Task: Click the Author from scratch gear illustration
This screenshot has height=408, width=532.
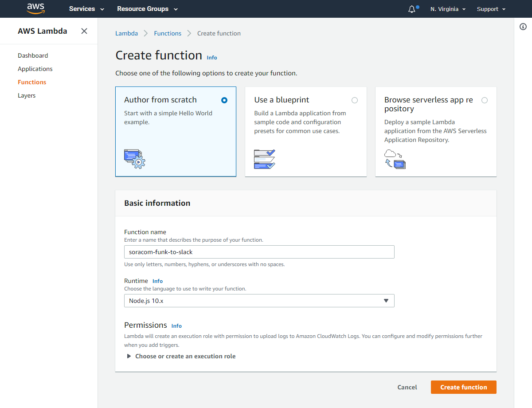Action: coord(135,159)
